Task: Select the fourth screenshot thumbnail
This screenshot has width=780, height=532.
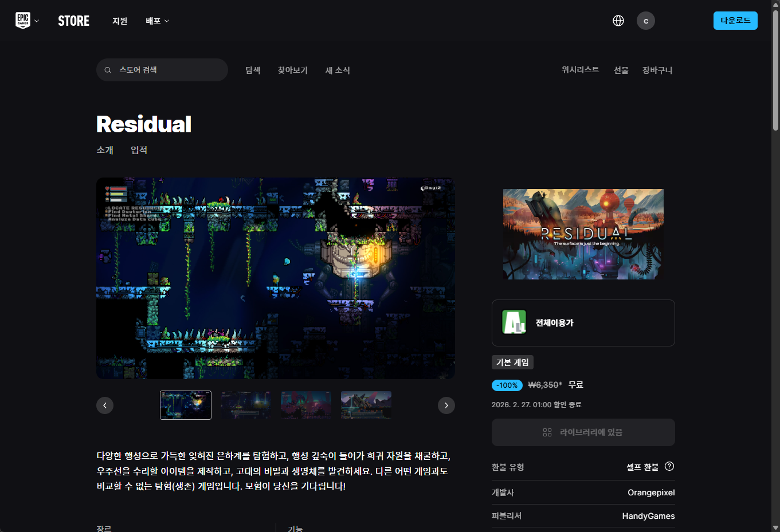Action: pos(366,405)
